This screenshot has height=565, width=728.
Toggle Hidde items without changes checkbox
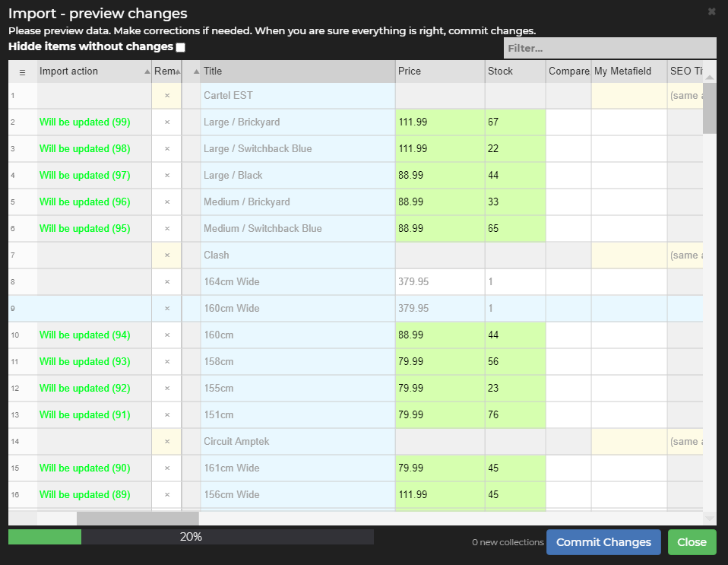point(180,47)
